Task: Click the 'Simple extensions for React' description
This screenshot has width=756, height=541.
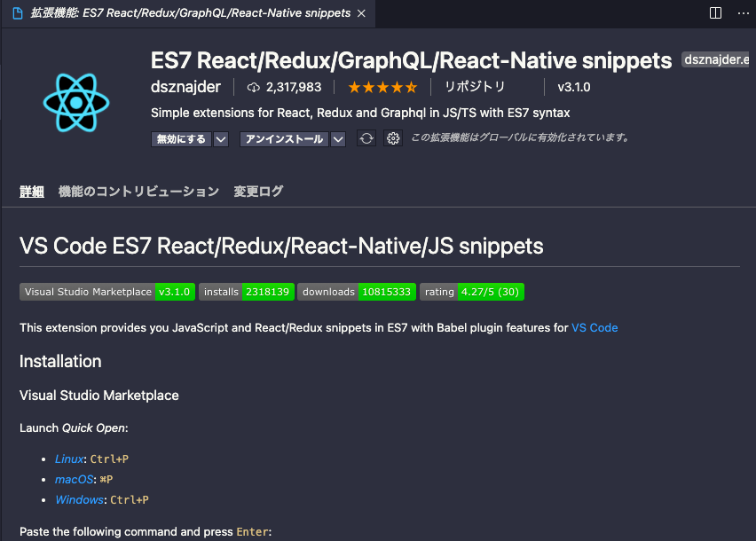Action: click(360, 113)
